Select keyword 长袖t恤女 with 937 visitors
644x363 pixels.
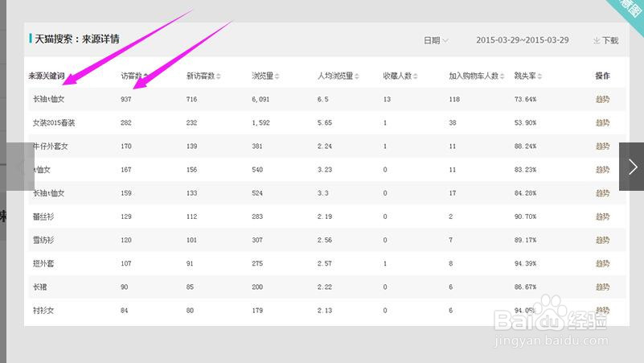(x=48, y=99)
